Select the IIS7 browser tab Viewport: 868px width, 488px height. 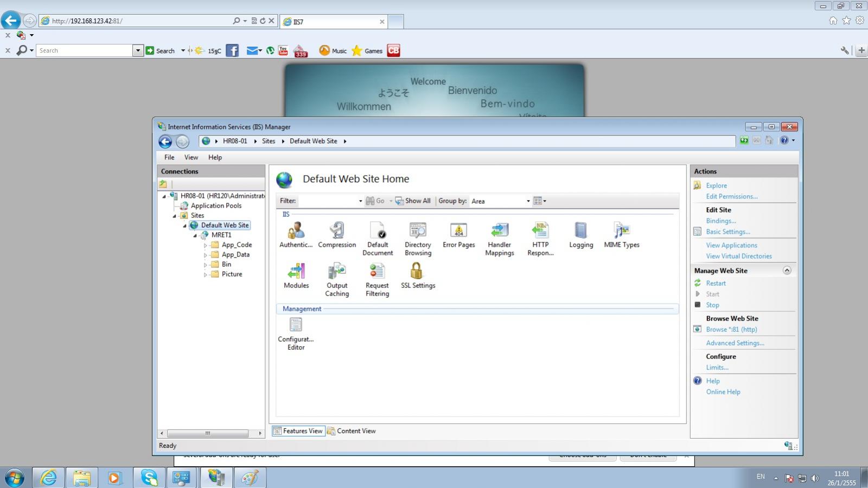(x=334, y=22)
